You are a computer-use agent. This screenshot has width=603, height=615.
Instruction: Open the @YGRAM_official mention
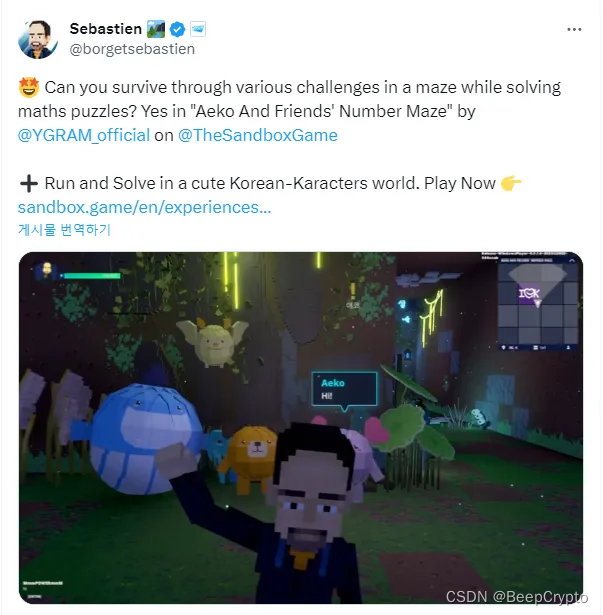(84, 135)
